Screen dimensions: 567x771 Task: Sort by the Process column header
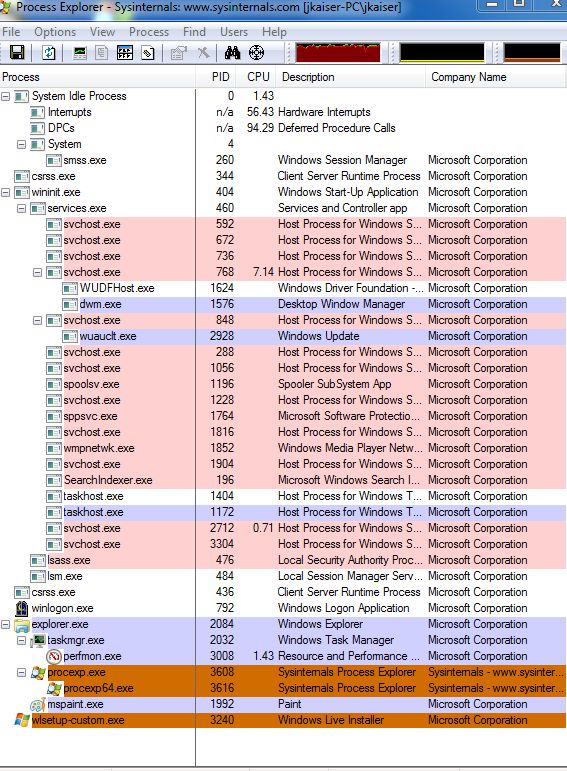coord(98,77)
